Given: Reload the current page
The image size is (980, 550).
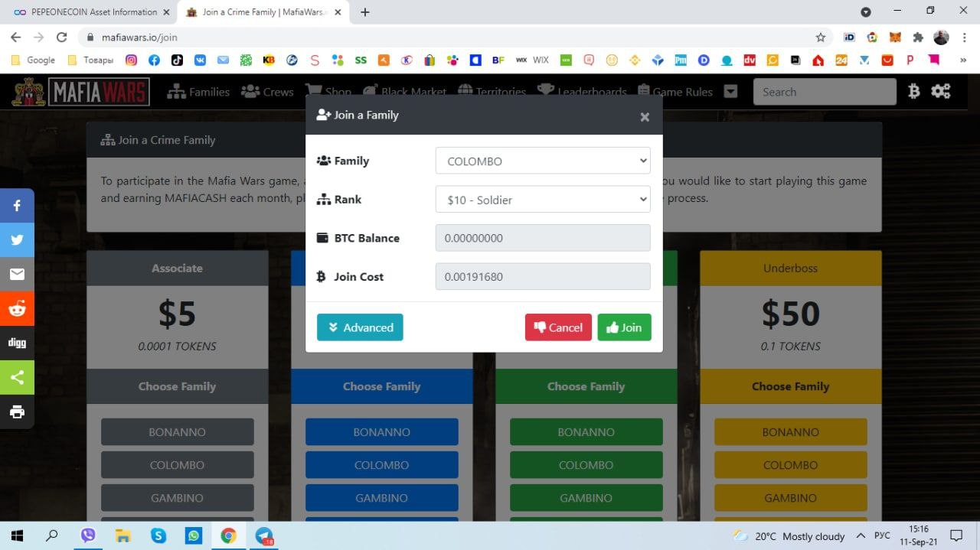Looking at the screenshot, I should (62, 37).
